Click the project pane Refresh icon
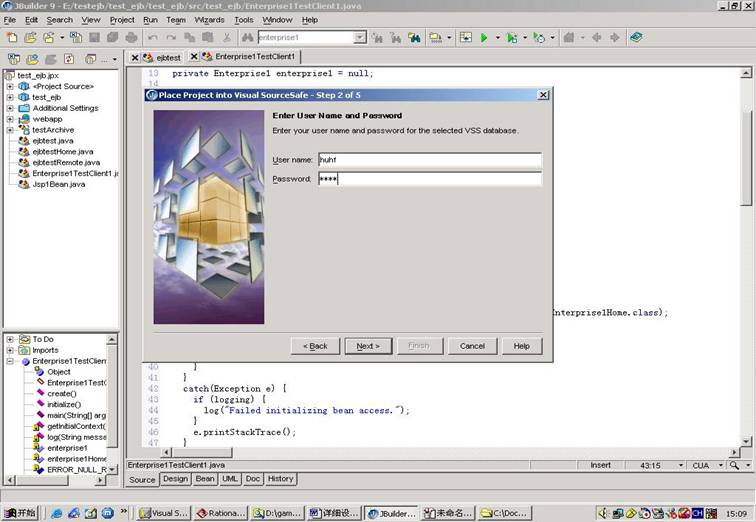The width and height of the screenshot is (756, 522). pos(69,59)
